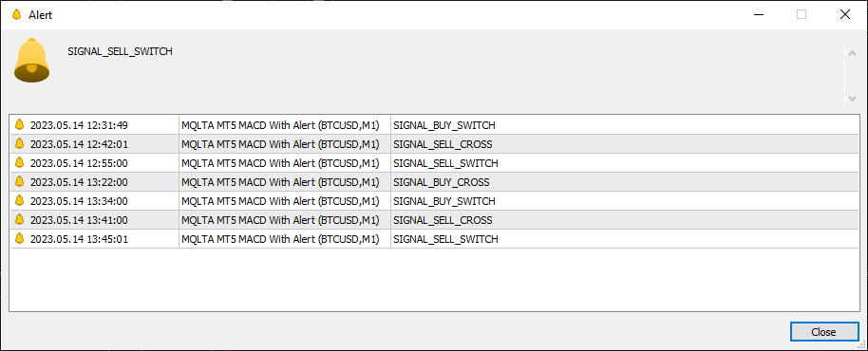Viewport: 868px width, 351px height.
Task: Select bell icon of the 12:31:49 alert
Action: click(x=20, y=124)
